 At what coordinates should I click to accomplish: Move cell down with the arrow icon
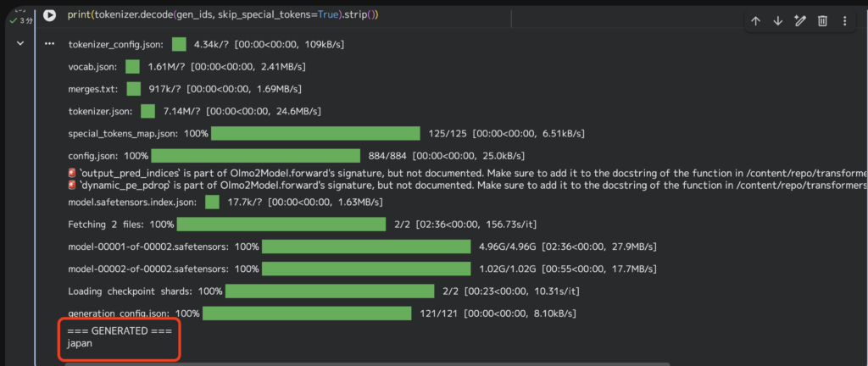[x=777, y=21]
